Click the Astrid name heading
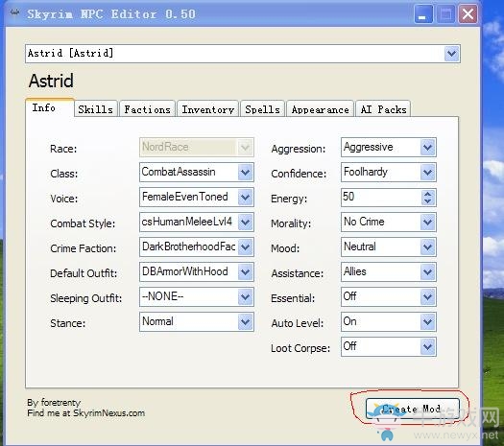 (51, 81)
